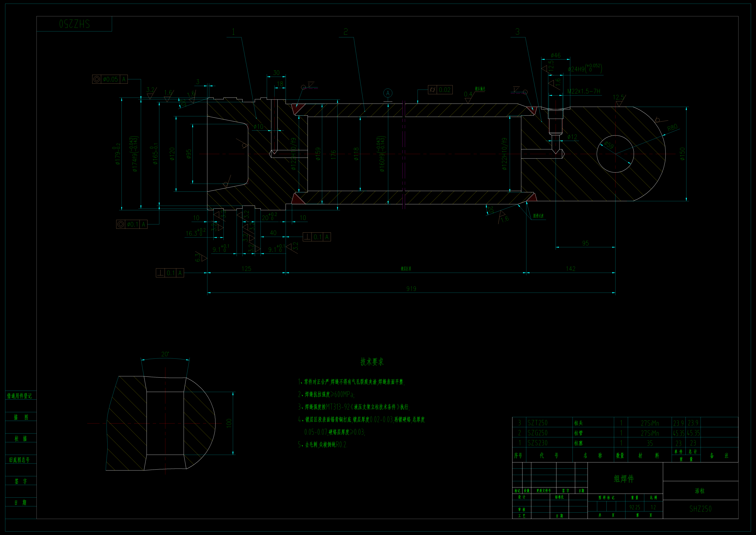Select the 100 dimension in detail view
The image size is (756, 535).
click(x=229, y=423)
